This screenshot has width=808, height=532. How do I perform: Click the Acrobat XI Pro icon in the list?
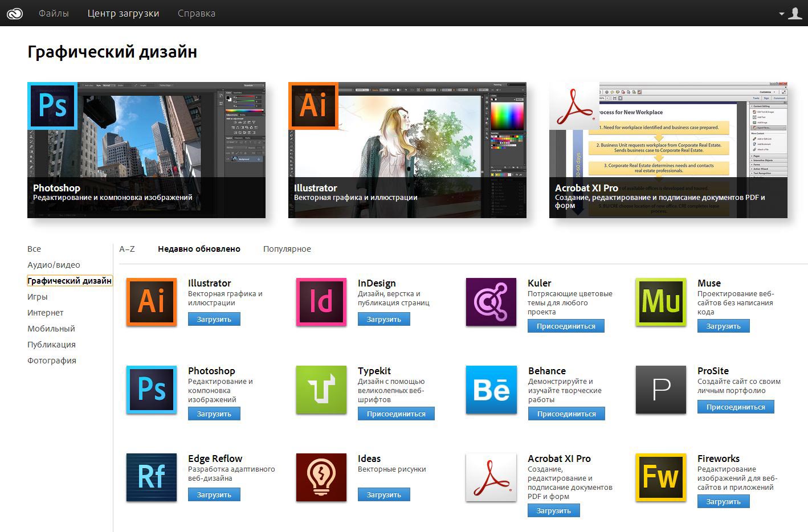(491, 477)
